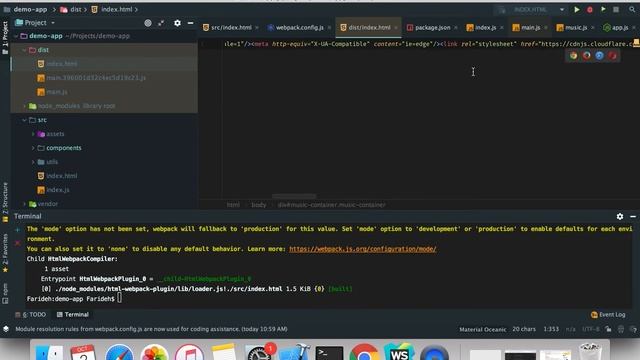Image resolution: width=640 pixels, height=360 pixels.
Task: Run the current configuration with the green play button
Action: point(577,9)
